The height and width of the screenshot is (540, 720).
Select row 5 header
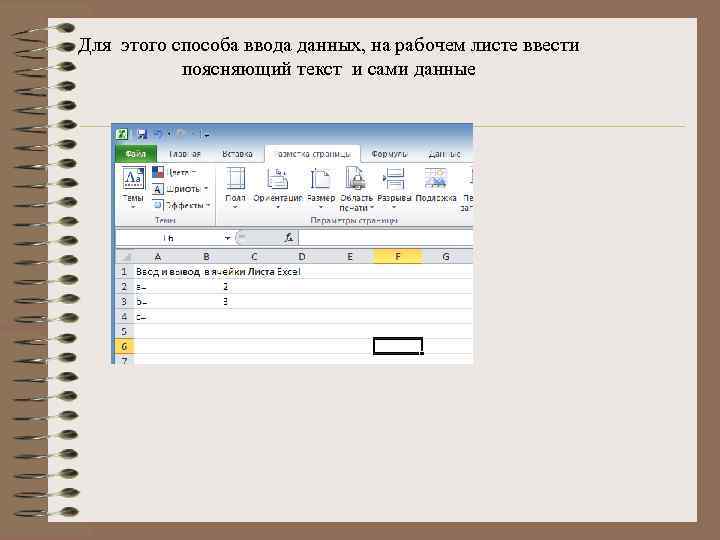click(x=124, y=331)
